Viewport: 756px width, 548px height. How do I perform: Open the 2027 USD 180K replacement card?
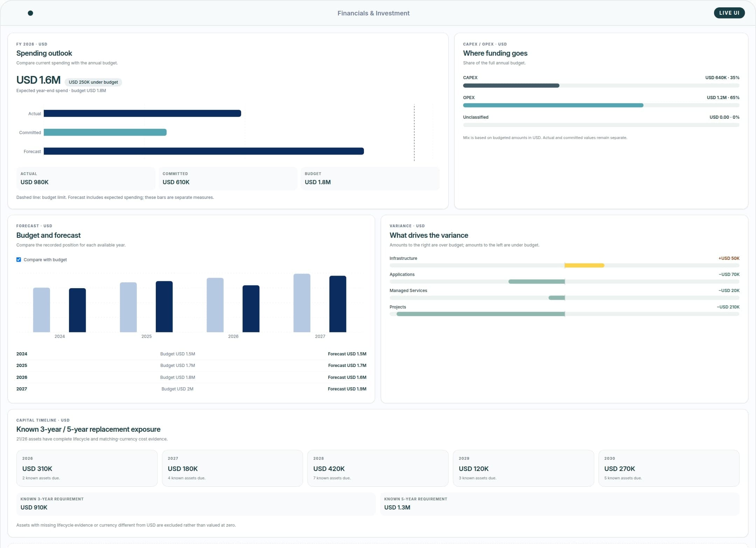[232, 469]
